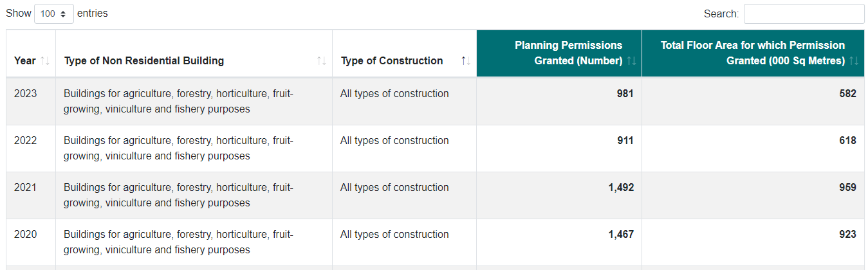Click the 2021 row's 1,492 permissions value
868x270 pixels.
621,187
